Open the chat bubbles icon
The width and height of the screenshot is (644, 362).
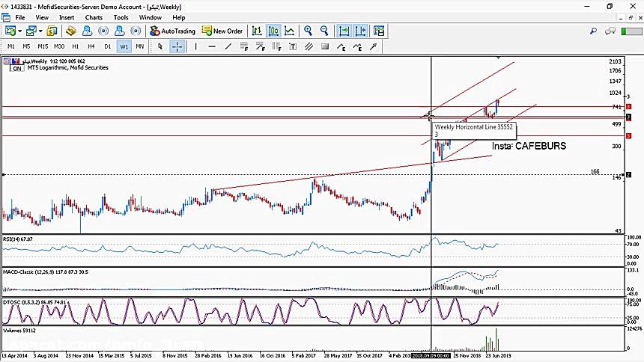coord(610,31)
